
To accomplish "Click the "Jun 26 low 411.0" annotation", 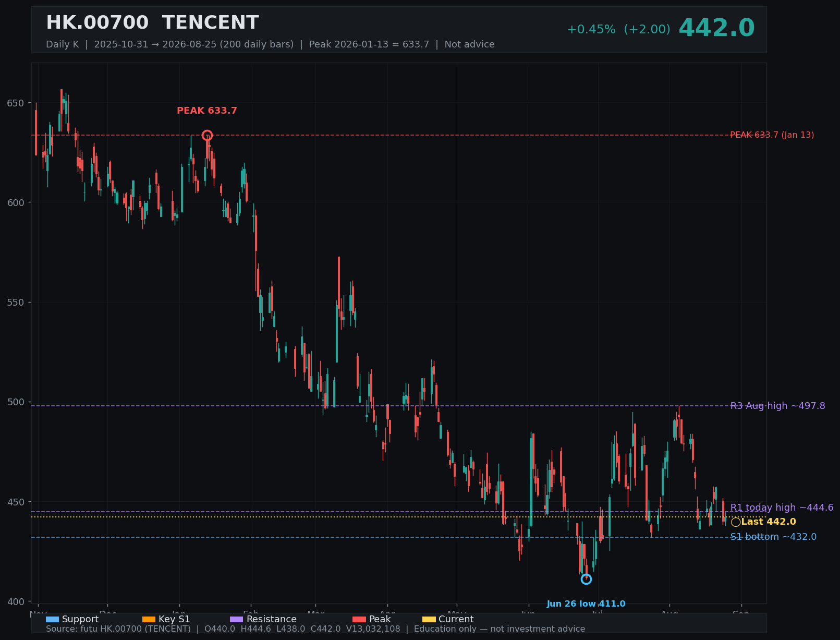I will 586,604.
